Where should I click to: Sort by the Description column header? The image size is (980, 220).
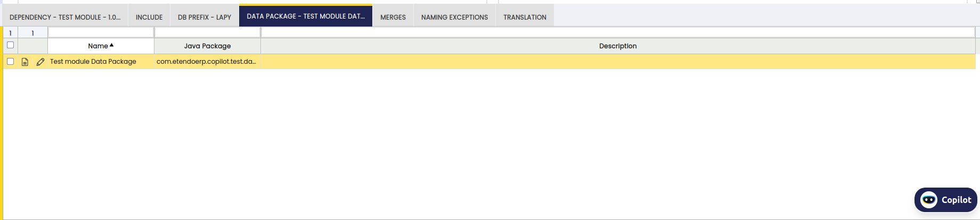618,46
